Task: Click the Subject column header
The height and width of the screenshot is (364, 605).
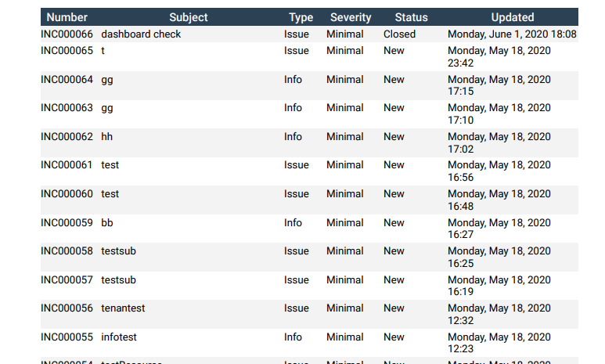Action: 189,17
